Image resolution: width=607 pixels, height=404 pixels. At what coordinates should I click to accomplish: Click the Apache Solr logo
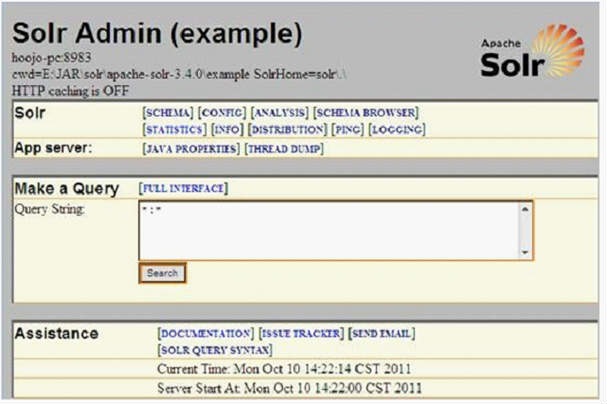(532, 51)
